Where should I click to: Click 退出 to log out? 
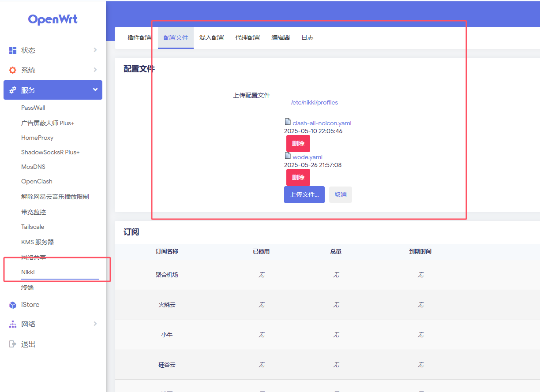pos(28,344)
